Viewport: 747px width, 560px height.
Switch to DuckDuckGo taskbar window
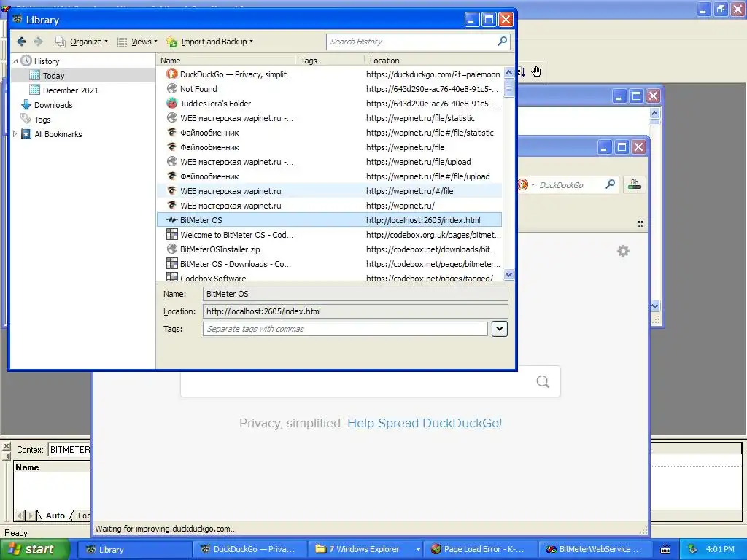tap(249, 550)
